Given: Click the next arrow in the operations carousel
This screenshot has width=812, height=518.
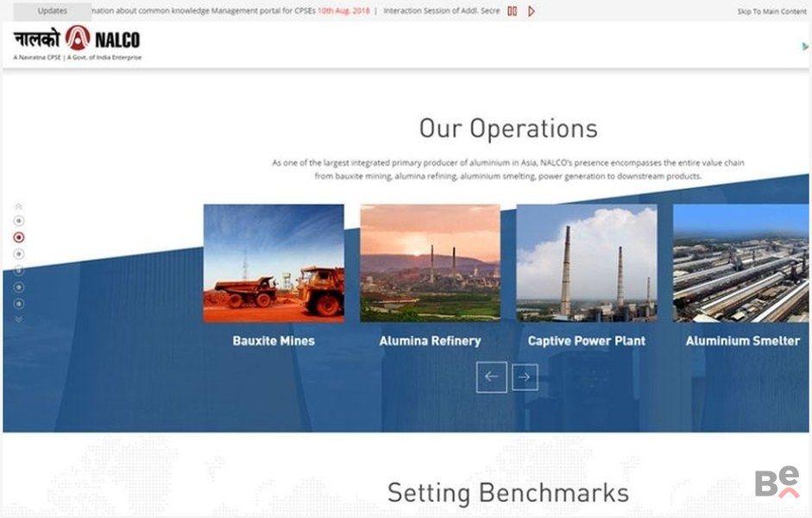Looking at the screenshot, I should (525, 377).
